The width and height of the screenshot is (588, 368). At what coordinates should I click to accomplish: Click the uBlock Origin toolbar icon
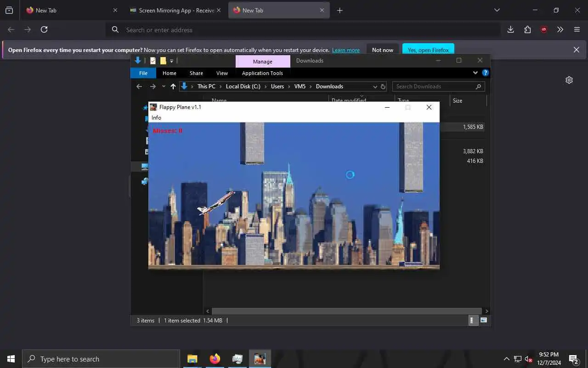tap(544, 29)
